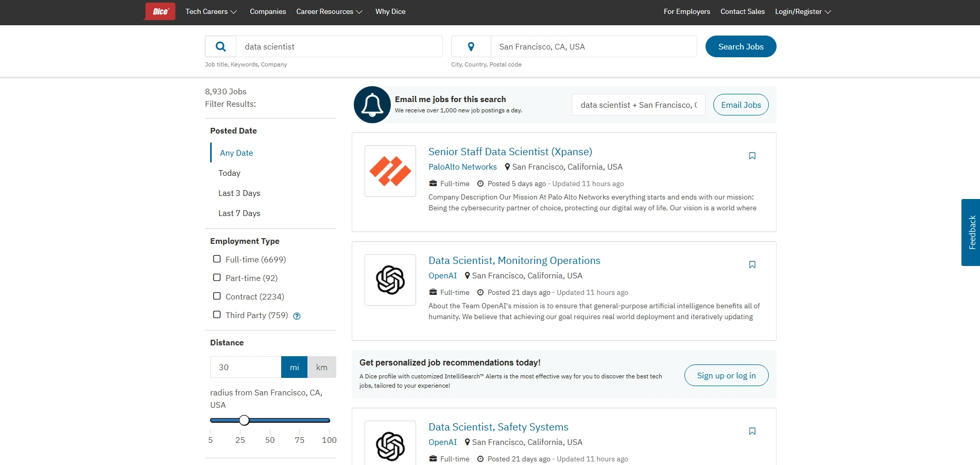Expand the Tech Careers menu

pyautogui.click(x=211, y=11)
